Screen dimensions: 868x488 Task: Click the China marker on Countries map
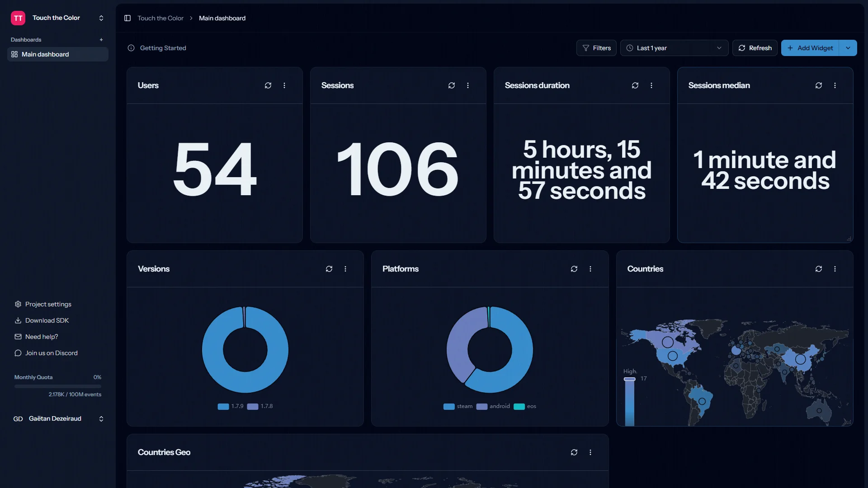(x=801, y=359)
